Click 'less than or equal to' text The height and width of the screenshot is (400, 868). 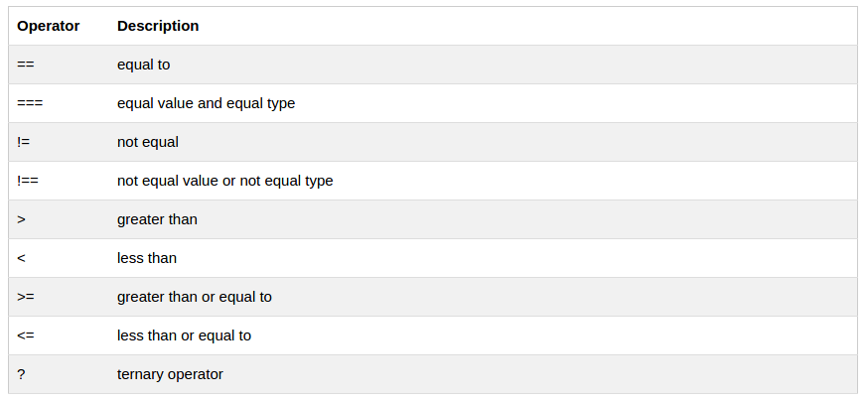tap(184, 335)
